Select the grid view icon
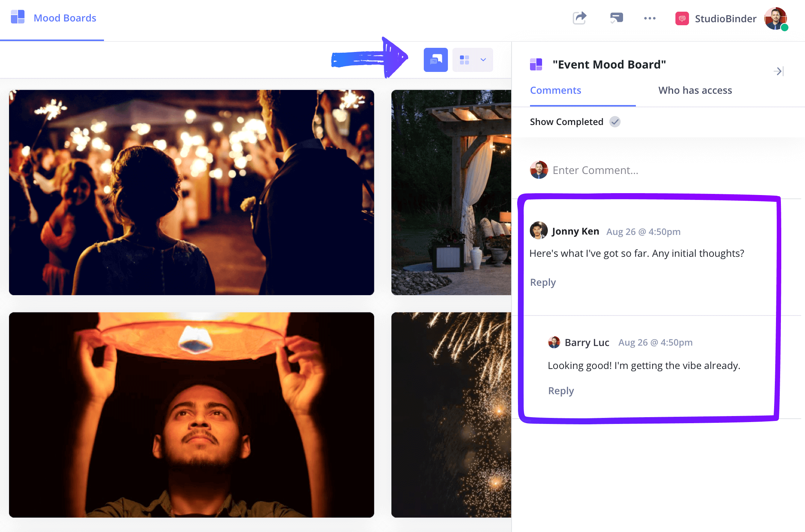805x532 pixels. (x=464, y=59)
